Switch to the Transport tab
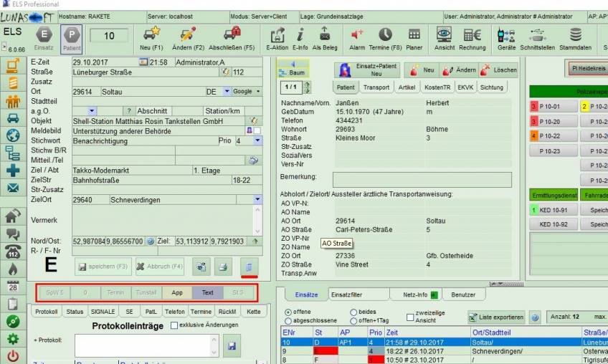608x364 pixels. (376, 87)
